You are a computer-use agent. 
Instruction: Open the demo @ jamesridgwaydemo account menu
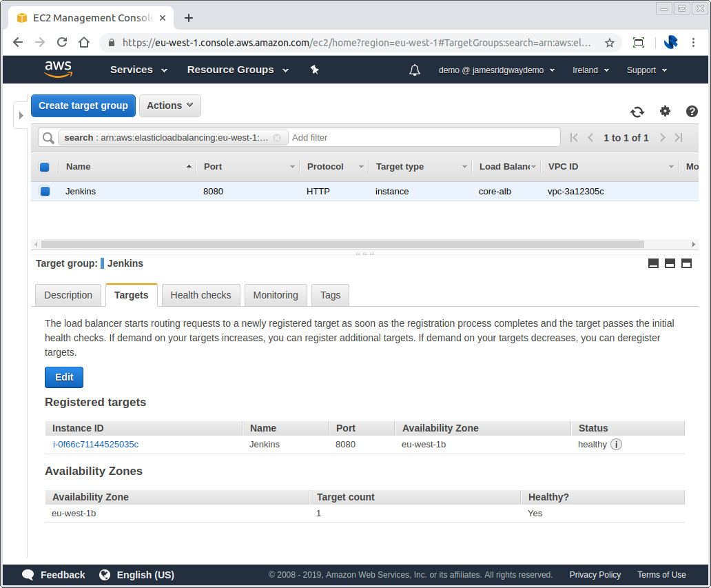click(x=497, y=70)
